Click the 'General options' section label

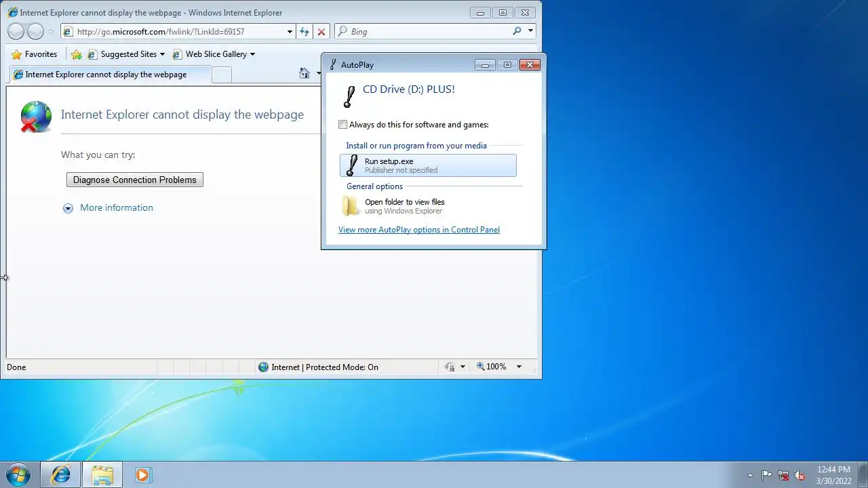click(374, 186)
